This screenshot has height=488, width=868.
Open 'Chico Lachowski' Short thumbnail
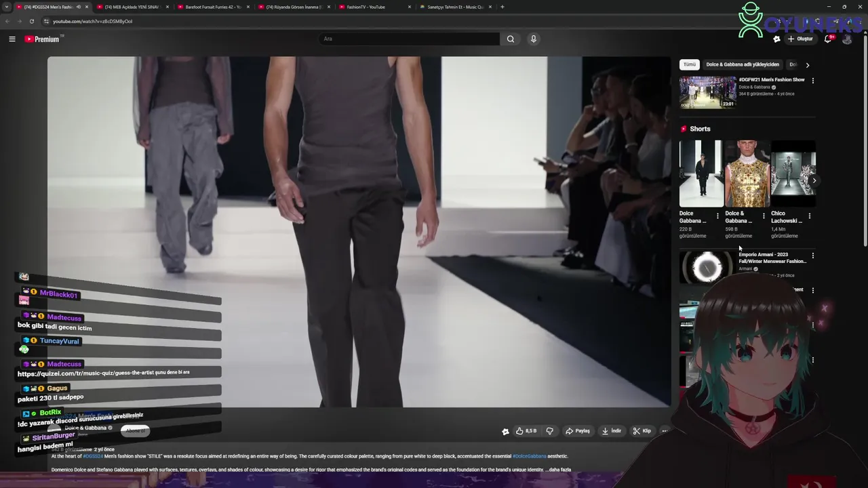793,174
